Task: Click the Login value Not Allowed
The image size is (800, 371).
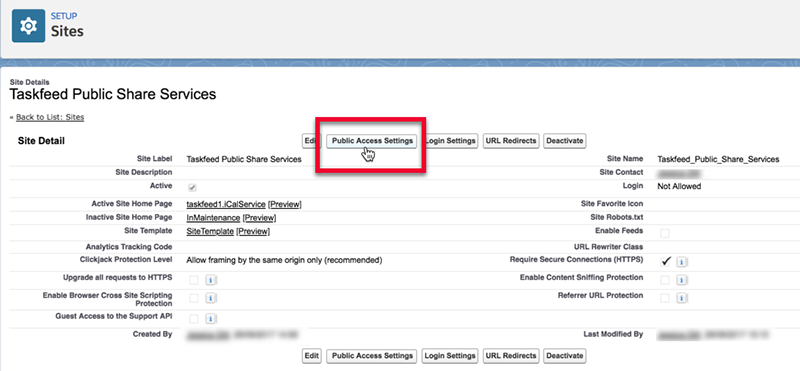Action: pyautogui.click(x=679, y=186)
